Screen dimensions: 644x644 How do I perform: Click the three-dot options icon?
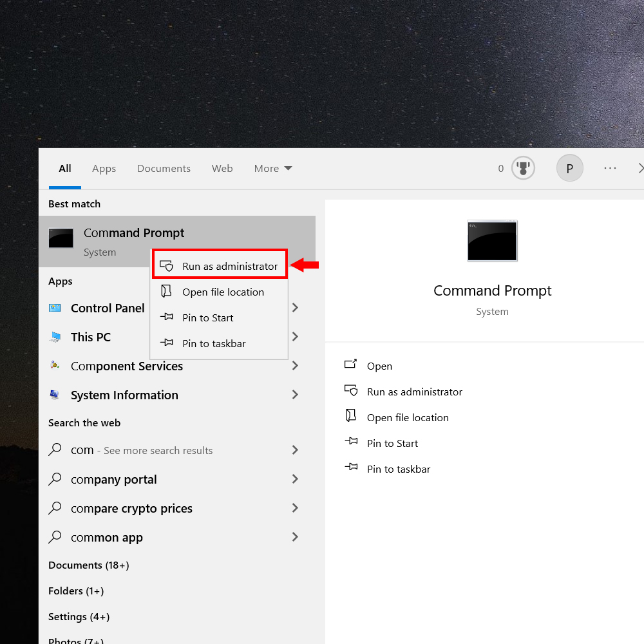610,169
